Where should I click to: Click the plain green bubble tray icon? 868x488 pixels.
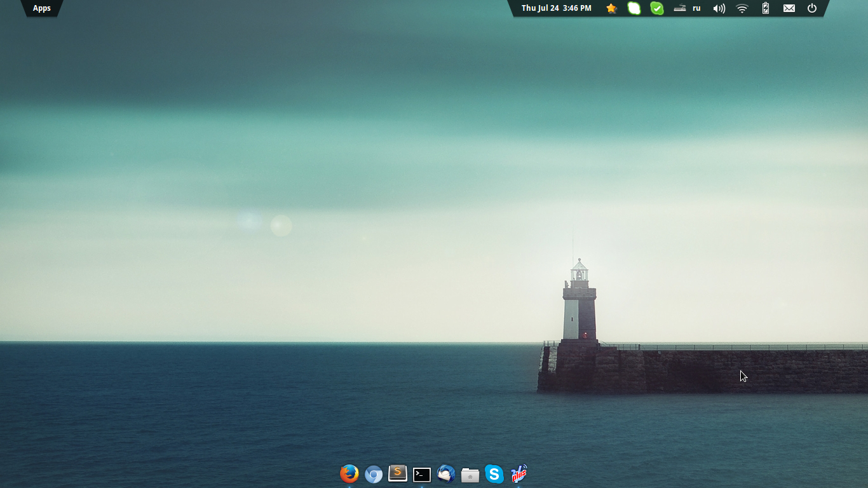coord(634,8)
